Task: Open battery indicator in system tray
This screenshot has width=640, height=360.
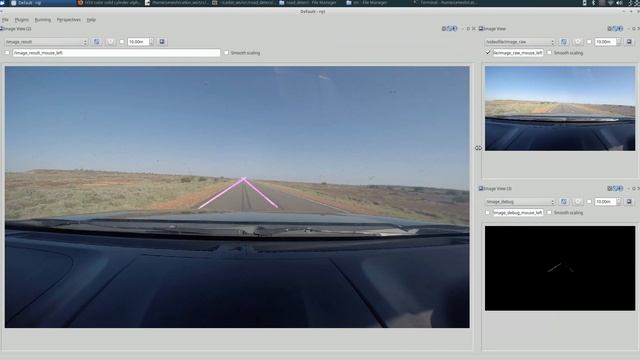Action: coord(584,3)
